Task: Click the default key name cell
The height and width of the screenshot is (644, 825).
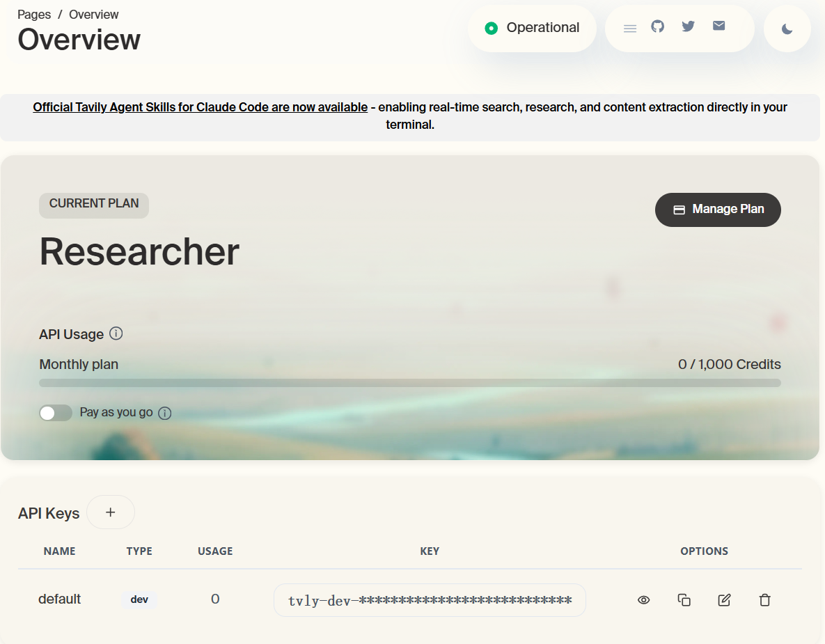Action: point(59,599)
